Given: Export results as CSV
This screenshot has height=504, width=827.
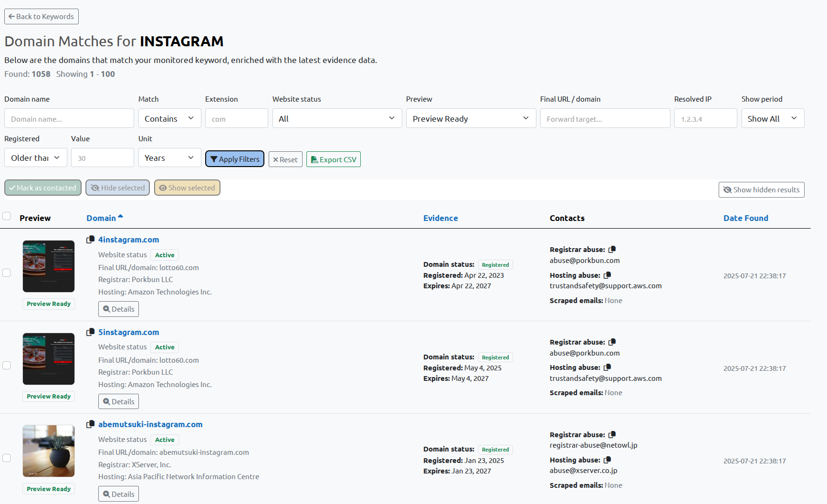Looking at the screenshot, I should [334, 159].
